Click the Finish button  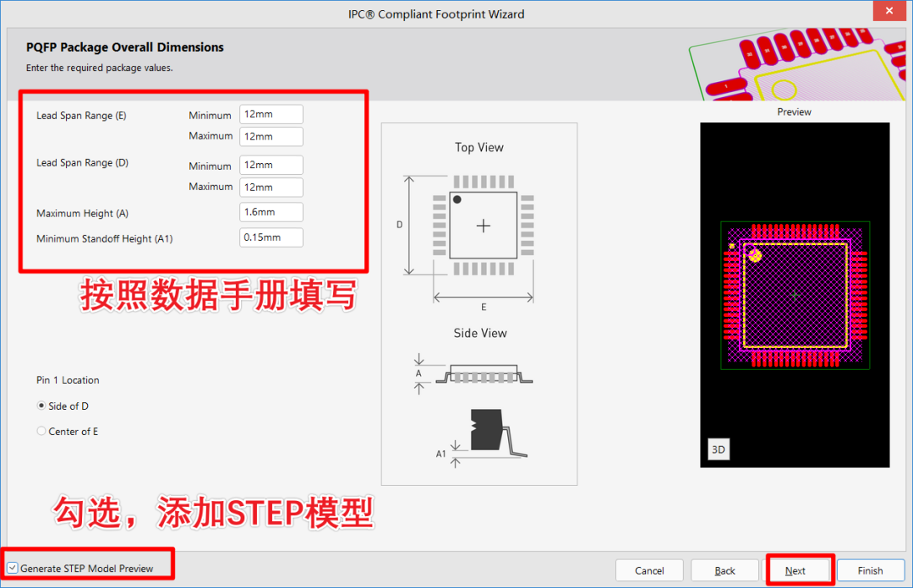pos(870,569)
